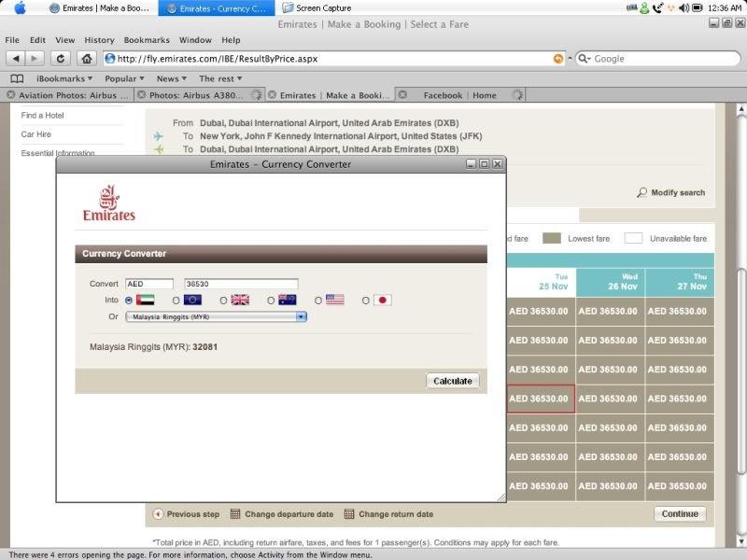Click the Emirates logo in the converter
Viewport: 747px width, 560px height.
pyautogui.click(x=109, y=203)
